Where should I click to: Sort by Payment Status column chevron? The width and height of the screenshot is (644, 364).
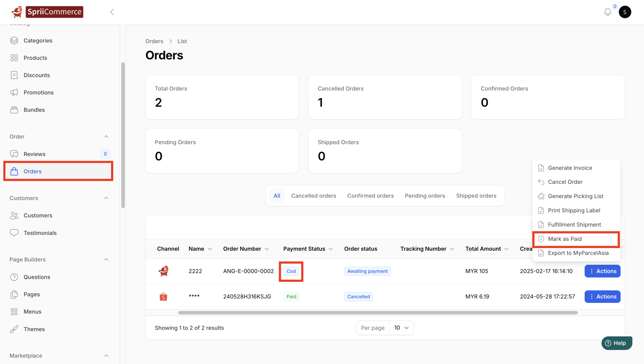coord(331,249)
